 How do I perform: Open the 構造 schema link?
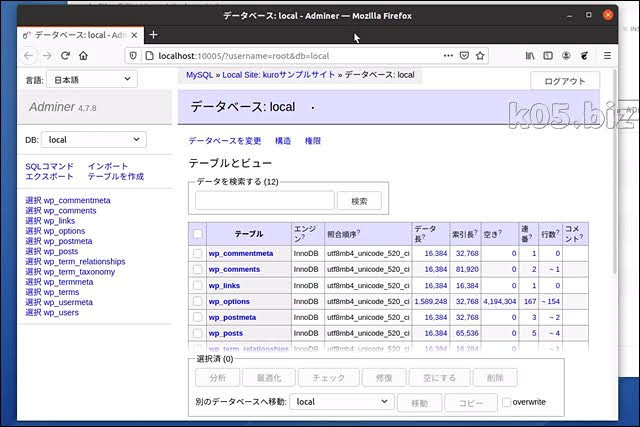pos(283,141)
